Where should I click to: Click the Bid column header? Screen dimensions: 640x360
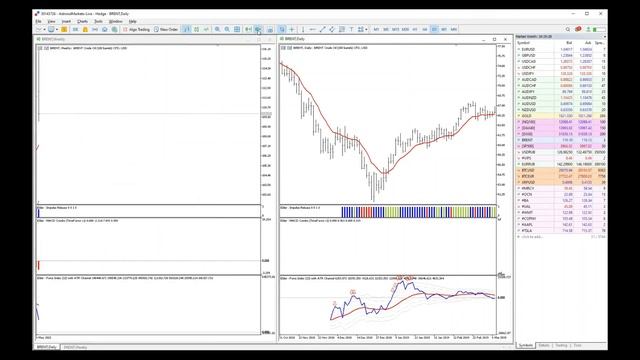point(569,43)
